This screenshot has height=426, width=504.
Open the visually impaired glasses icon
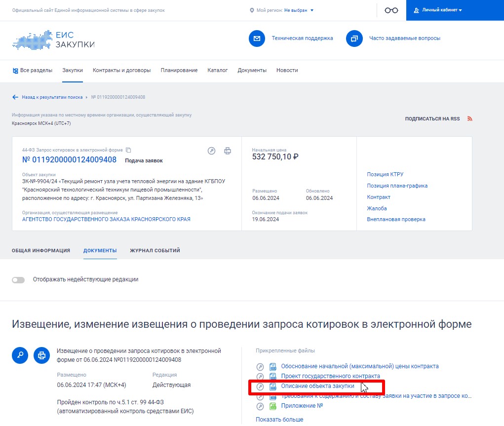[x=391, y=10]
